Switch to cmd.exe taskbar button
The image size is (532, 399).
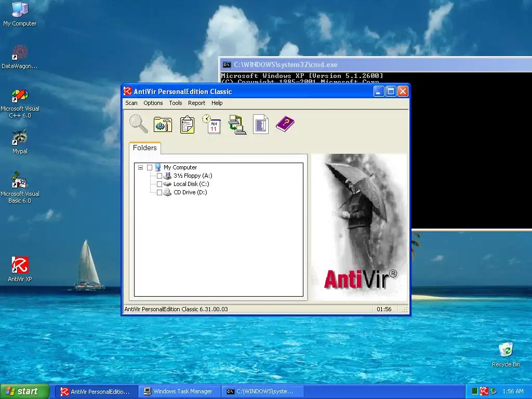point(262,391)
